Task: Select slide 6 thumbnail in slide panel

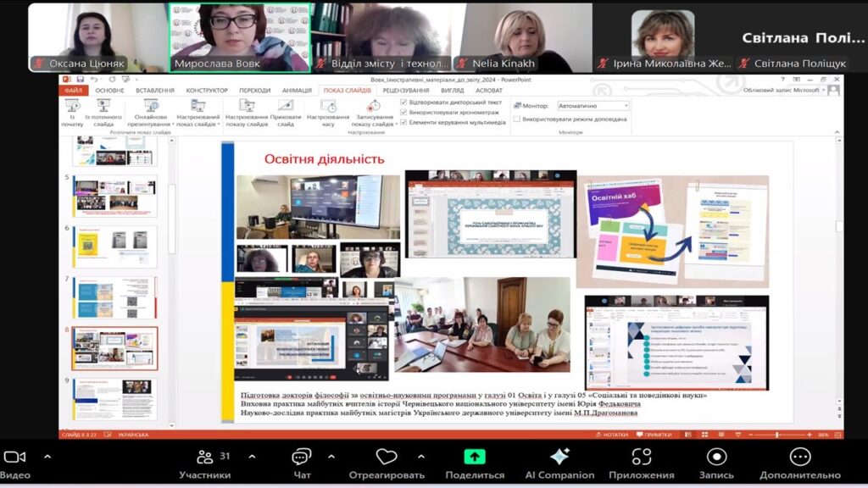Action: click(114, 246)
